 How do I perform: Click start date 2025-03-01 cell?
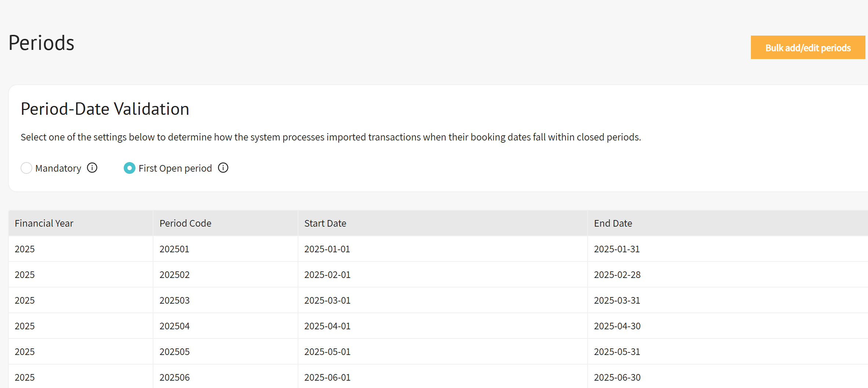point(327,300)
